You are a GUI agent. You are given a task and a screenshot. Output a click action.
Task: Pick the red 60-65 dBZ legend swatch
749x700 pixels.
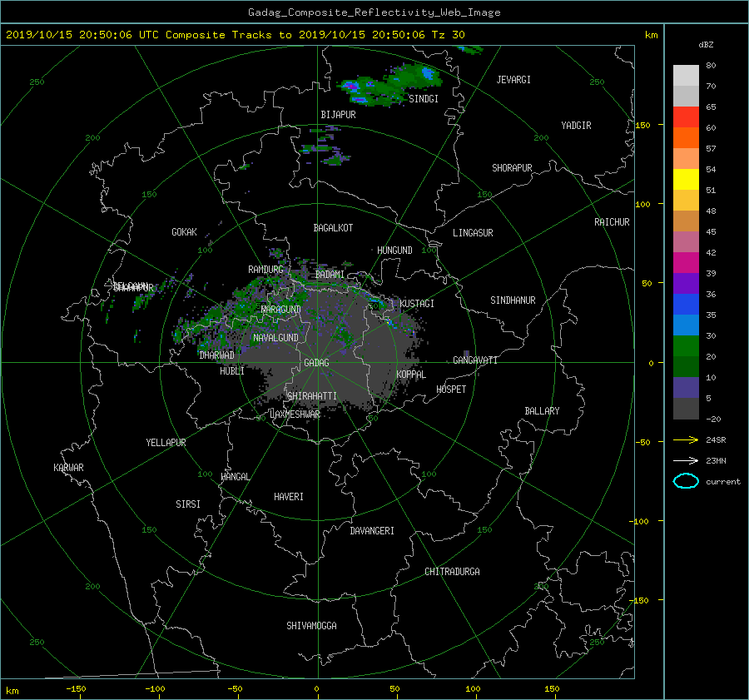coord(686,117)
